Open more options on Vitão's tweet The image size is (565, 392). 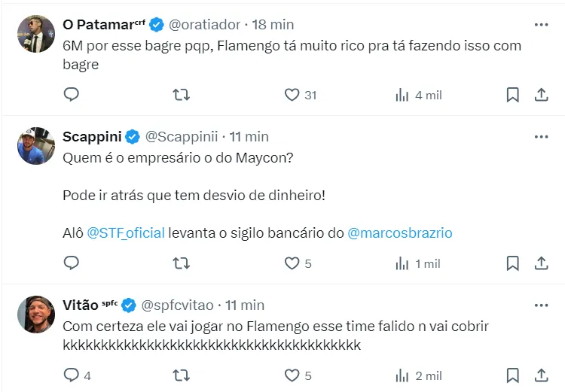pyautogui.click(x=541, y=305)
